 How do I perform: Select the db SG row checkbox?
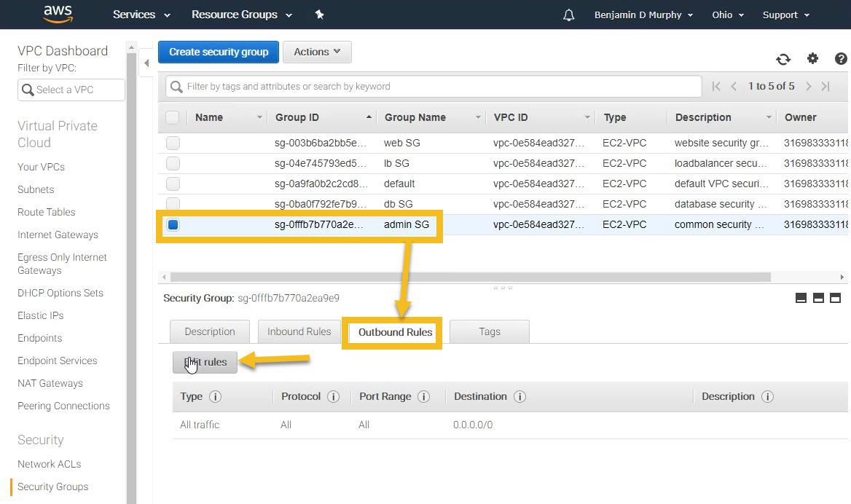(173, 204)
